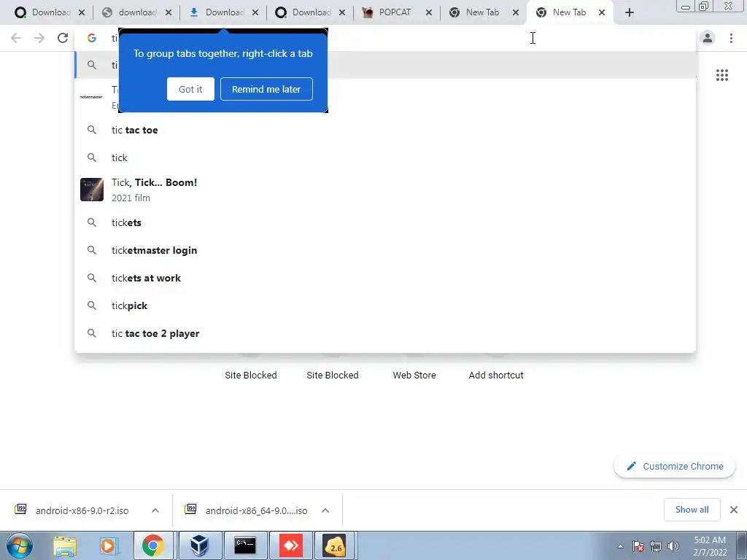The image size is (747, 560).
Task: Show hidden system tray icons
Action: pos(620,546)
